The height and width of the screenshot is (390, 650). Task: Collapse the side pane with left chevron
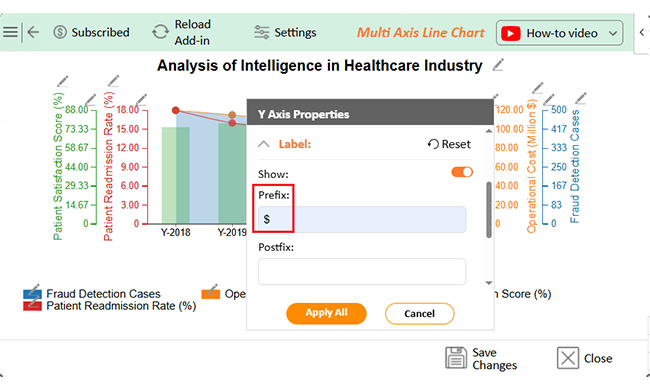642,32
